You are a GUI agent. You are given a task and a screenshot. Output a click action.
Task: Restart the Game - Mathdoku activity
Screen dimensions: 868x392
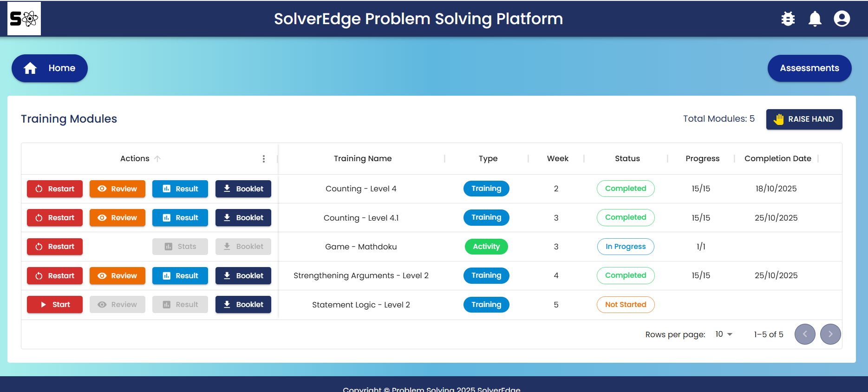tap(55, 247)
